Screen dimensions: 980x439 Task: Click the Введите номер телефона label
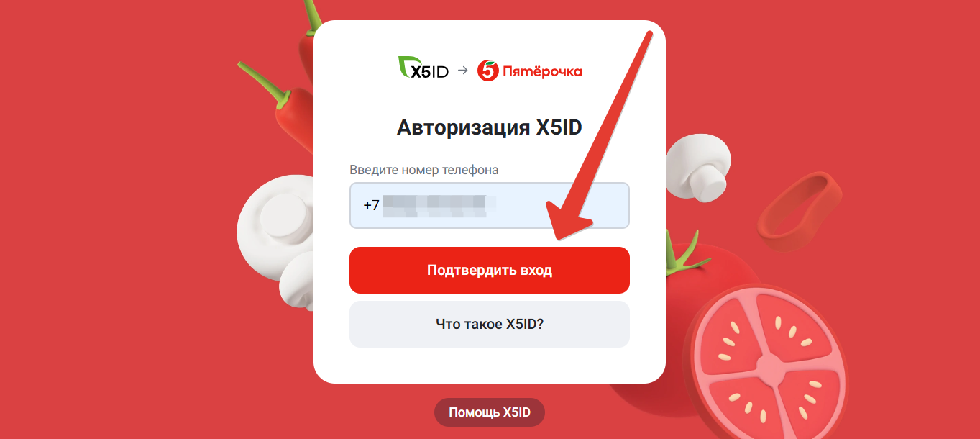click(424, 170)
